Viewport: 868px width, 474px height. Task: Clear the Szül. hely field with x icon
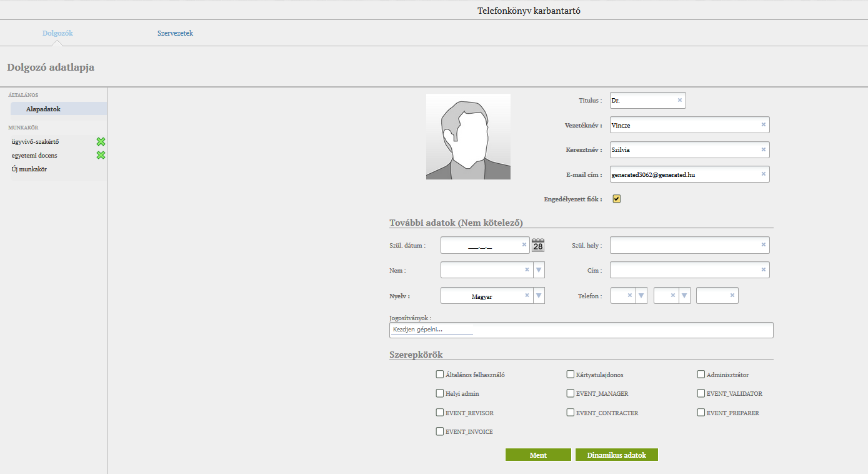coord(763,245)
